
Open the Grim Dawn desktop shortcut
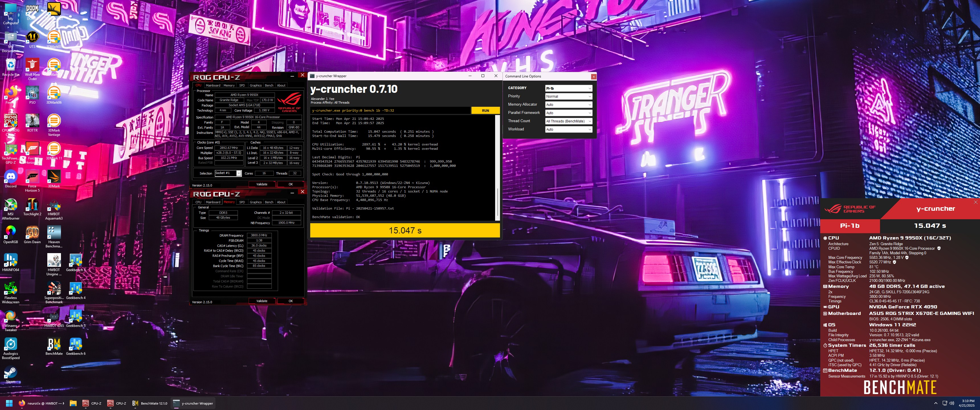tap(32, 235)
